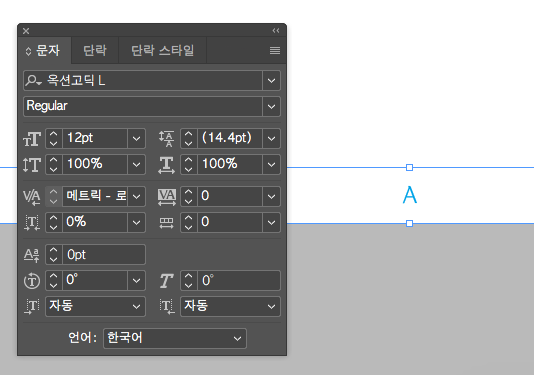Click the leading (14.4pt) field
Image resolution: width=534 pixels, height=375 pixels.
point(230,138)
